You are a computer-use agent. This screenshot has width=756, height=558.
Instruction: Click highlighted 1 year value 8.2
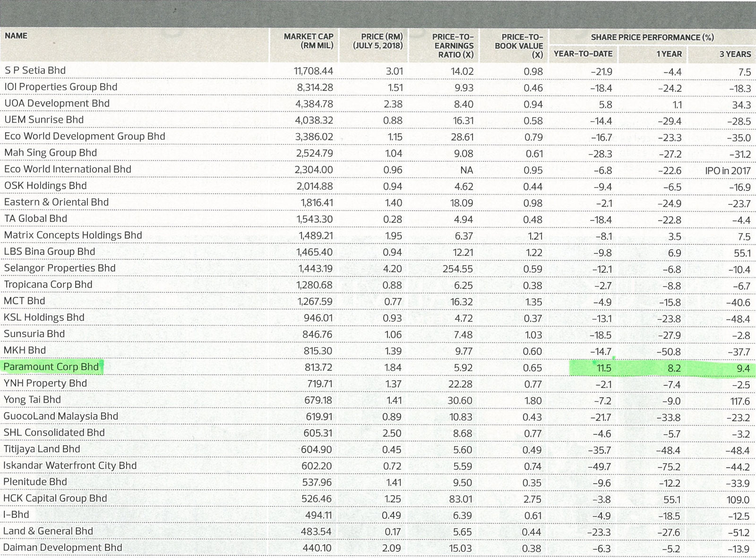pos(674,369)
